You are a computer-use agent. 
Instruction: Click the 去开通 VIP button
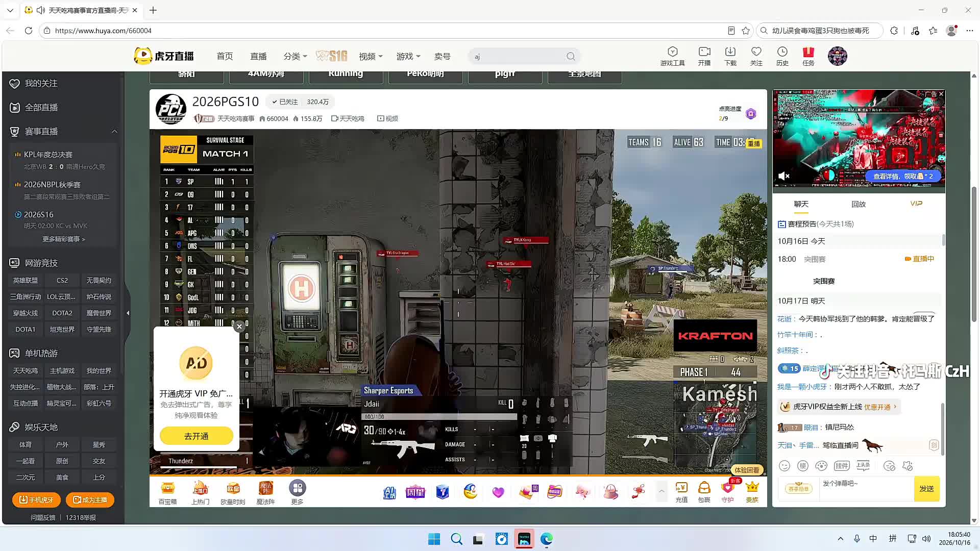[197, 436]
